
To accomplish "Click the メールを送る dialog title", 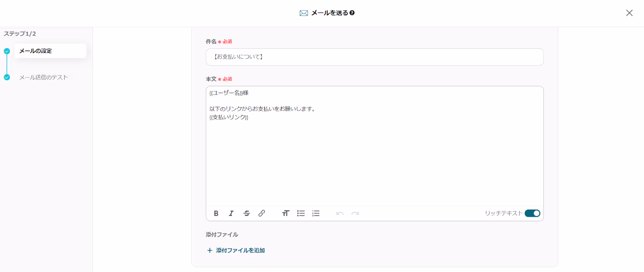I will (x=330, y=13).
